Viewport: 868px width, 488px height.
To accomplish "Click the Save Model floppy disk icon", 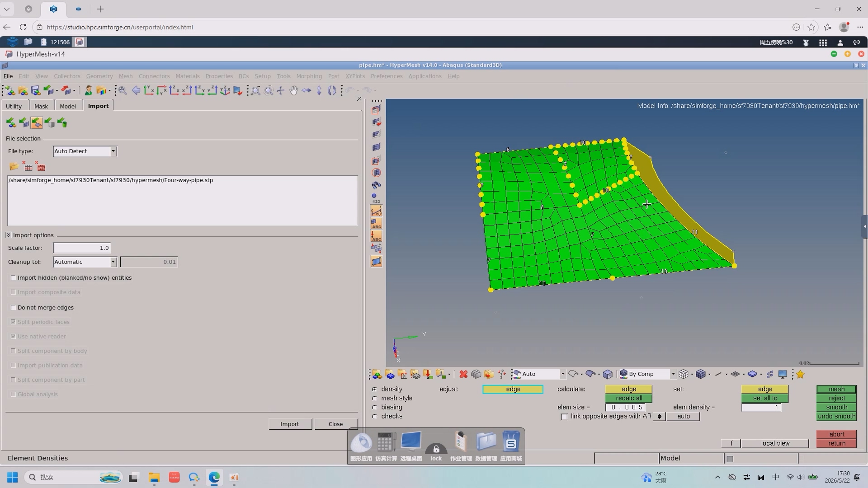I will 35,91.
